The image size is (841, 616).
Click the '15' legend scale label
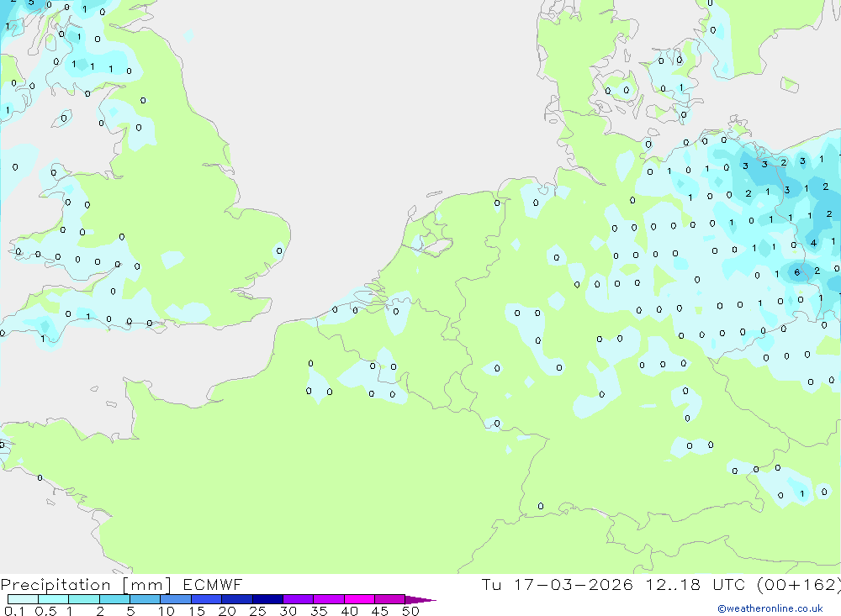tap(197, 611)
